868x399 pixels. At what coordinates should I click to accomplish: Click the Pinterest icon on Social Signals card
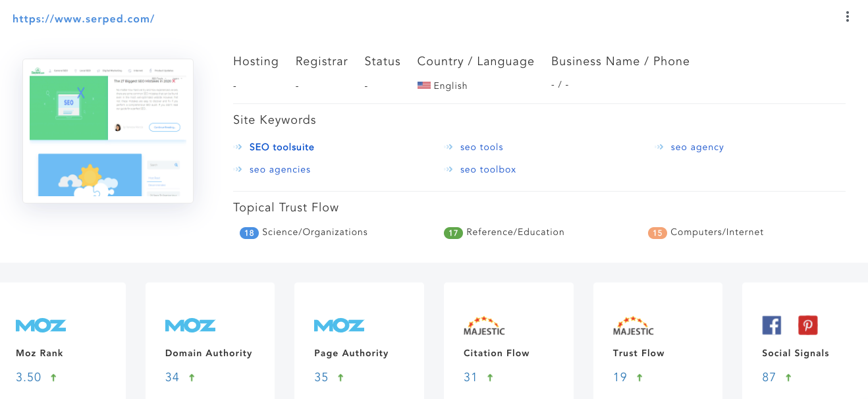[808, 325]
